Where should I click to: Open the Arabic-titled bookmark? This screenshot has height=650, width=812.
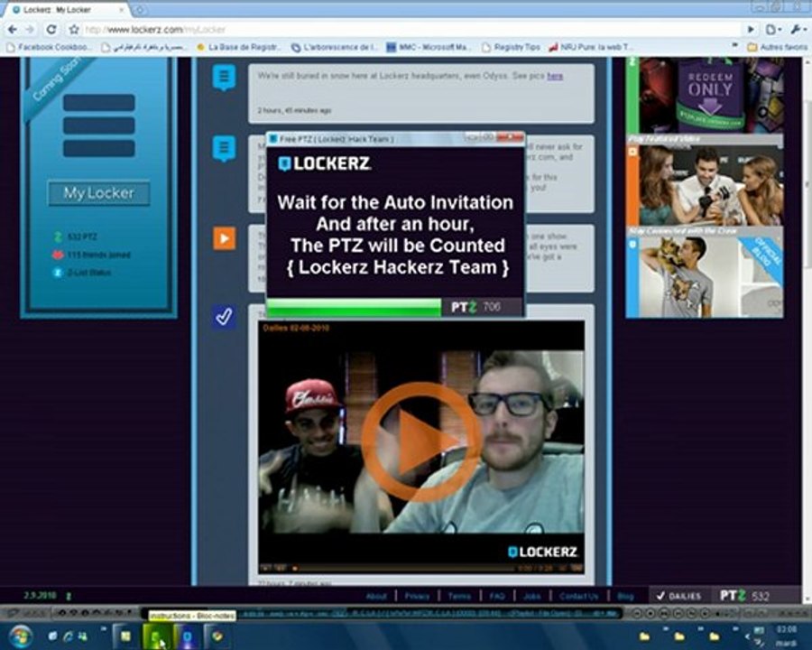point(143,47)
